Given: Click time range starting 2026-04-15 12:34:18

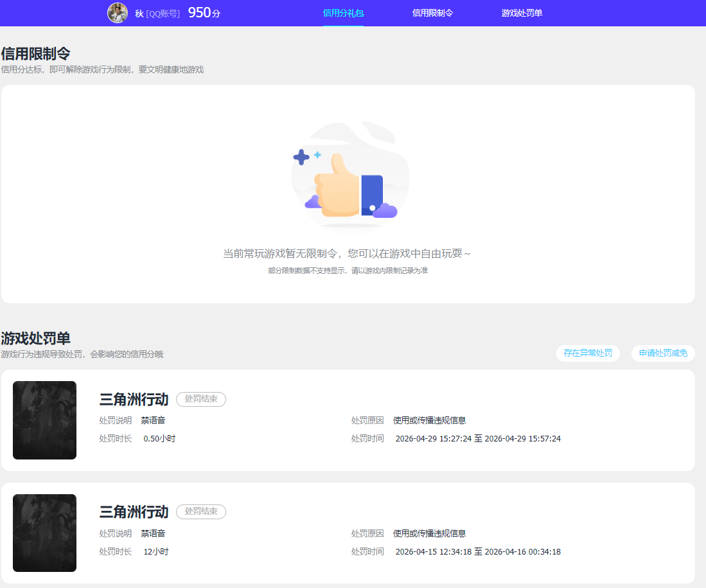Looking at the screenshot, I should point(478,551).
